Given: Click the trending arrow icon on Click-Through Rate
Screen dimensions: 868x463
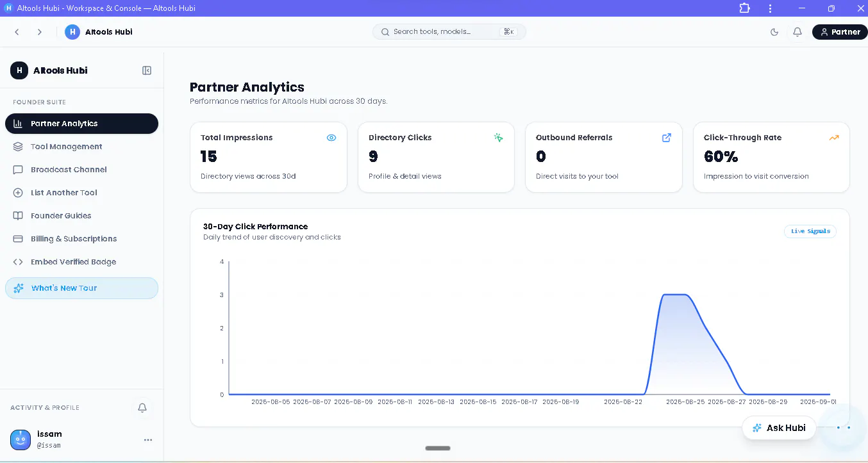Looking at the screenshot, I should point(834,138).
